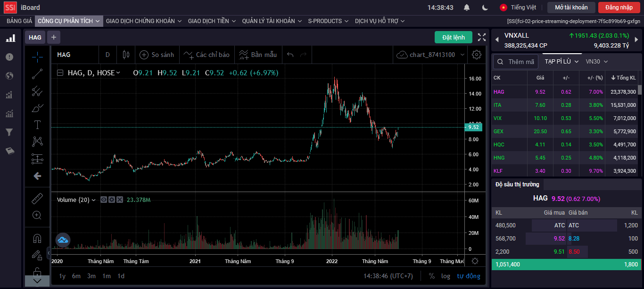Viewport: 644px width, 289px height.
Task: Toggle log scale
Action: coord(446,276)
